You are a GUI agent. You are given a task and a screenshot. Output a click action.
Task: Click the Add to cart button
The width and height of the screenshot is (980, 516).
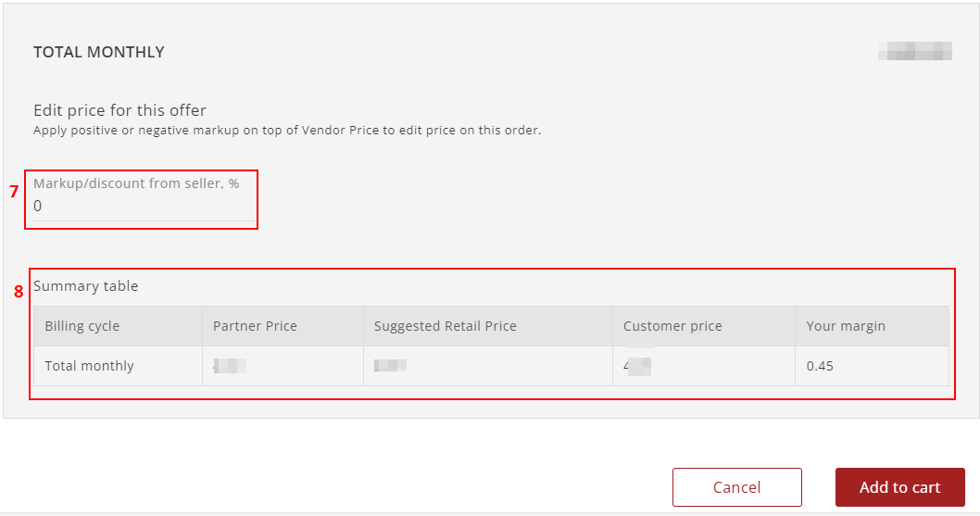[x=900, y=487]
